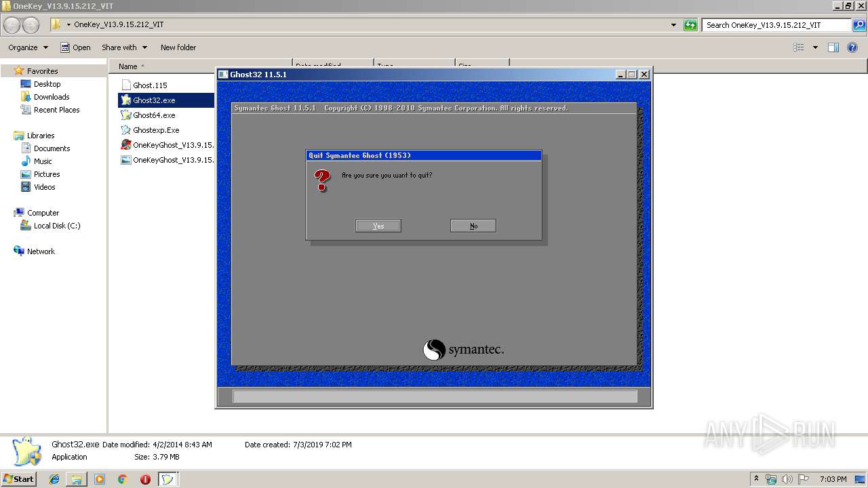
Task: Open Videos library
Action: [x=45, y=187]
